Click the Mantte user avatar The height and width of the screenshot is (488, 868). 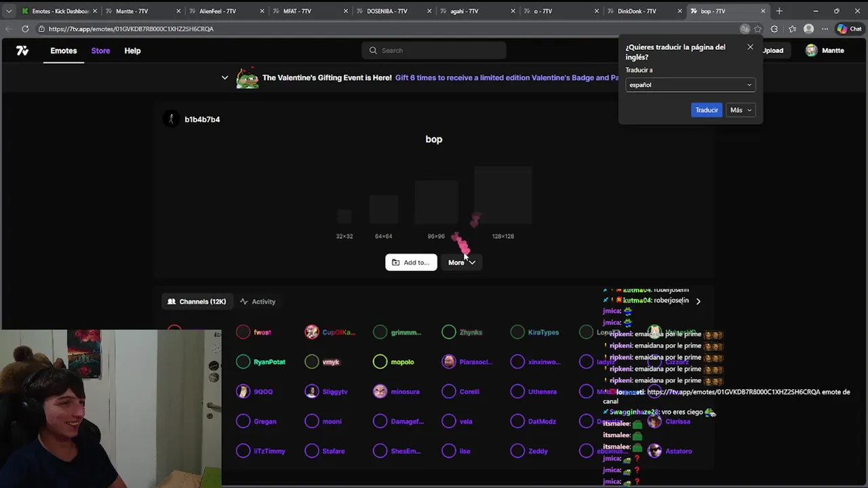pyautogui.click(x=812, y=51)
